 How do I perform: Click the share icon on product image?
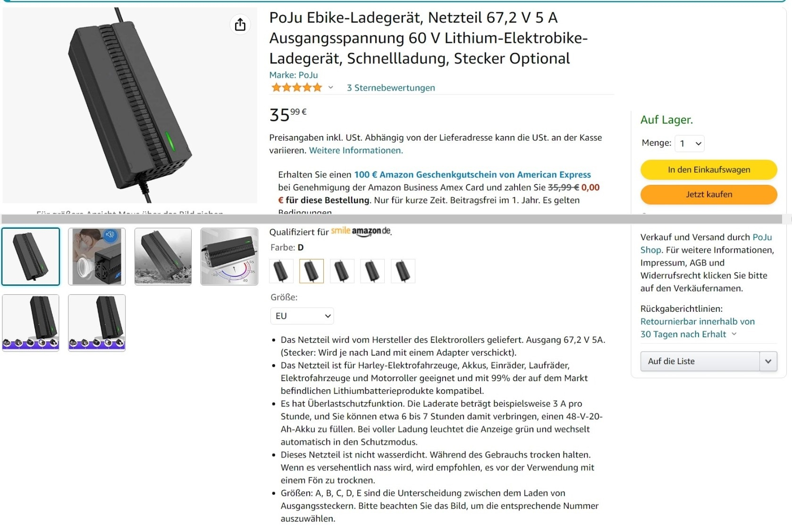coord(240,25)
